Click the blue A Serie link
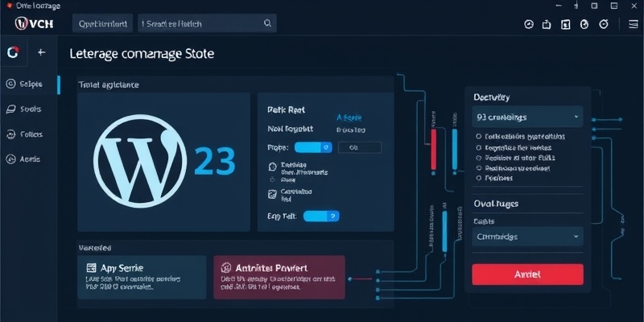 click(x=349, y=118)
